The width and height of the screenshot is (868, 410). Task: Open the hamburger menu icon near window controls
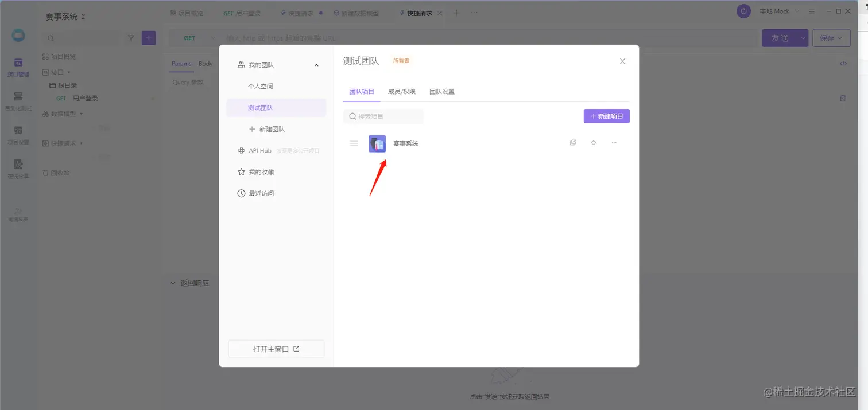point(812,11)
